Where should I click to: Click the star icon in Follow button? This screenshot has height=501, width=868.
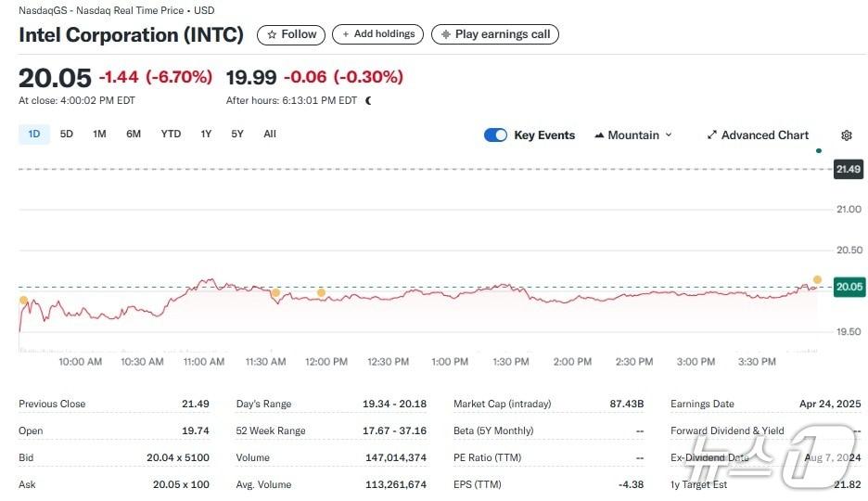click(x=272, y=34)
